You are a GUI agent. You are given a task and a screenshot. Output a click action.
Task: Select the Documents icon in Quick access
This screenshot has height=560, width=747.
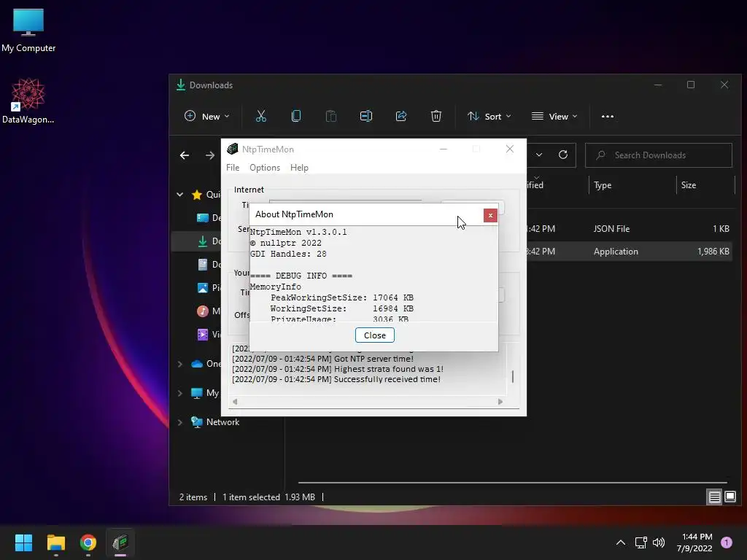click(203, 264)
